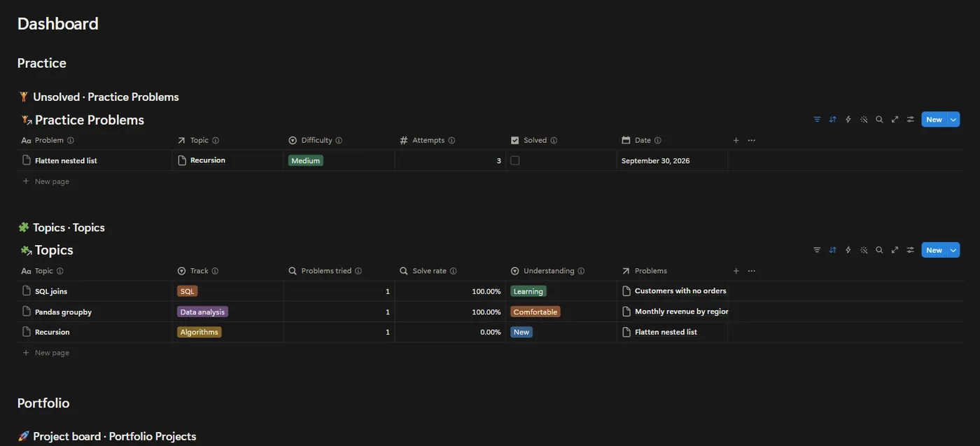The image size is (980, 446).
Task: Open more options in Practice Problems header row
Action: [751, 141]
